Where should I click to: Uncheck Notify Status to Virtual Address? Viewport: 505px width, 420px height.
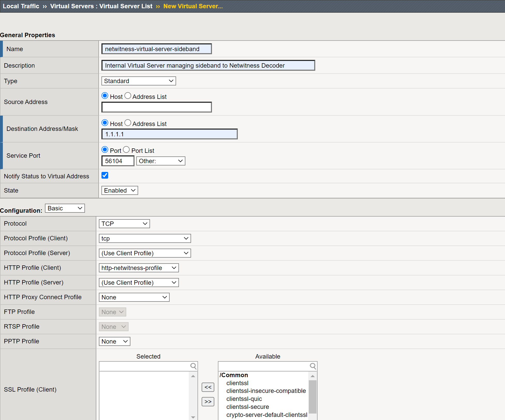click(x=105, y=176)
